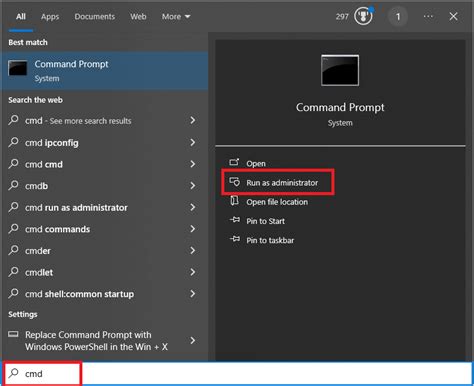
Task: Expand chevron next to Replace Command Prompt setting
Action: [193, 340]
